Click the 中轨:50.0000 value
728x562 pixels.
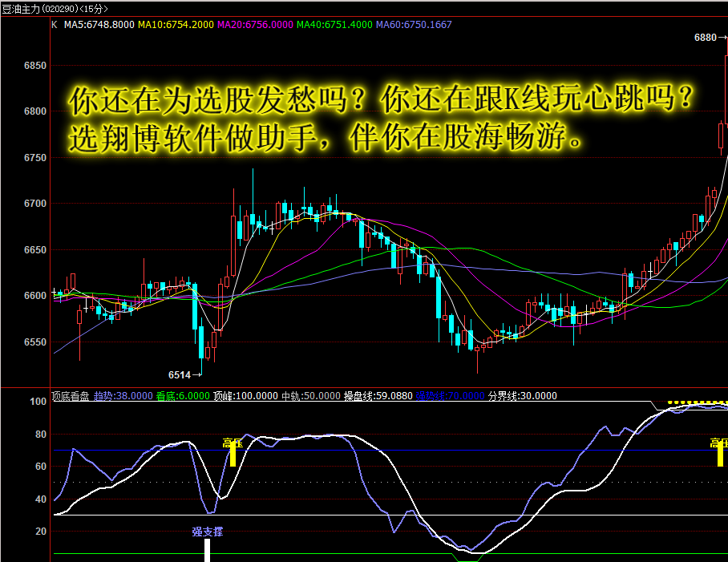coord(311,396)
